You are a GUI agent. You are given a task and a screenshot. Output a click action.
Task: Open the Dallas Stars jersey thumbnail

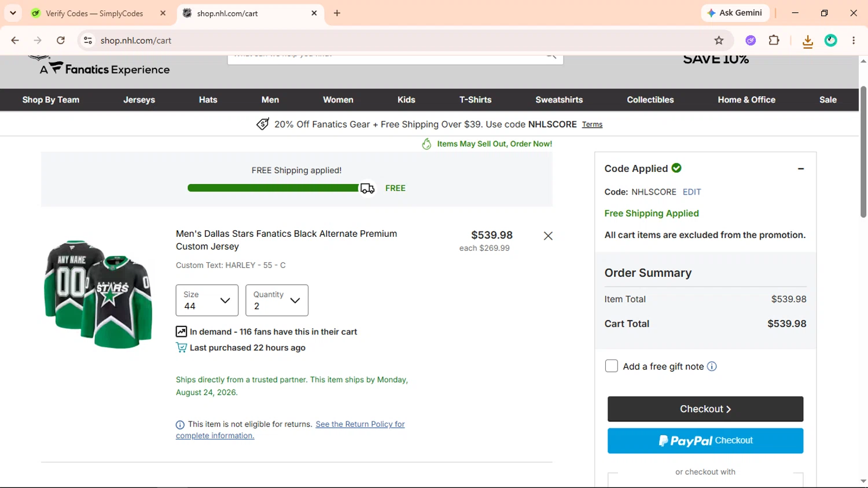(x=98, y=294)
